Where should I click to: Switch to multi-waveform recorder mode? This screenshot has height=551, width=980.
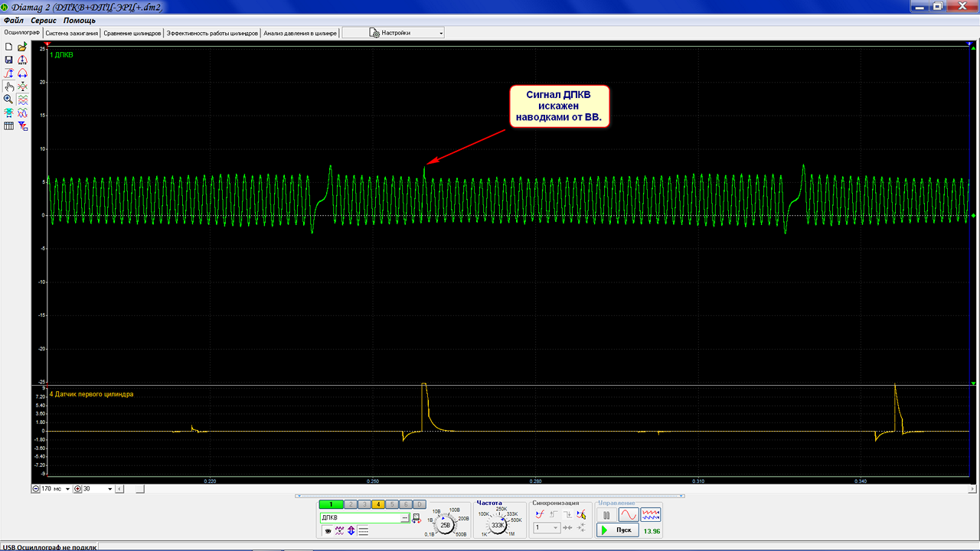(x=651, y=514)
